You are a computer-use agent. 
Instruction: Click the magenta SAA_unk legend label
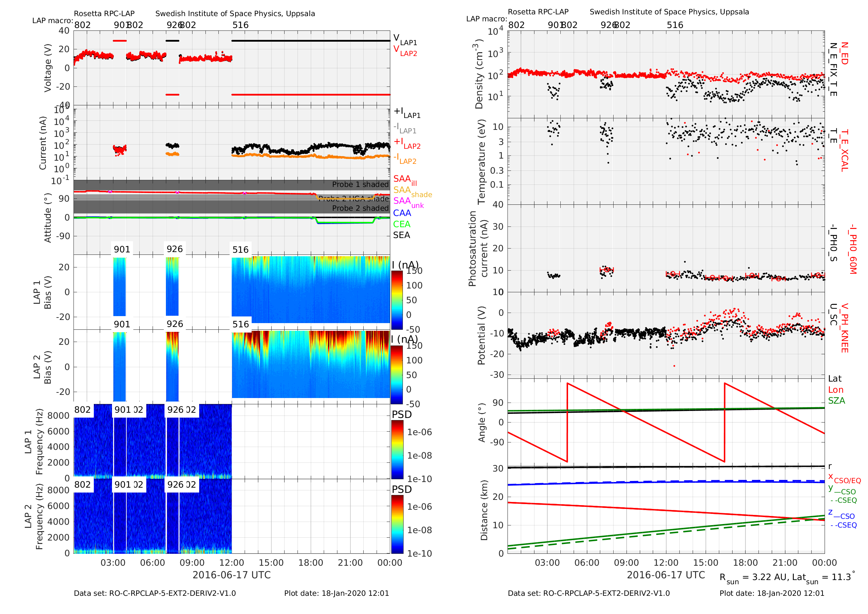click(408, 202)
